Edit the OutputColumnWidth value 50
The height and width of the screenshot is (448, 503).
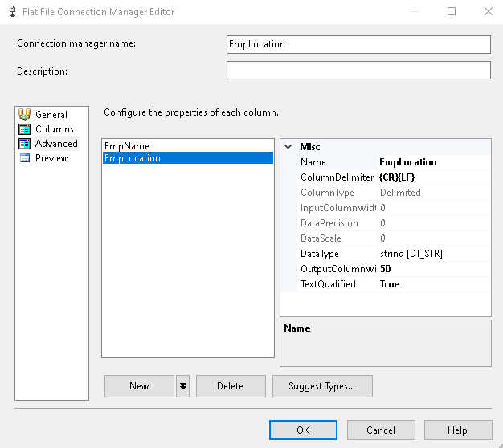click(x=433, y=269)
